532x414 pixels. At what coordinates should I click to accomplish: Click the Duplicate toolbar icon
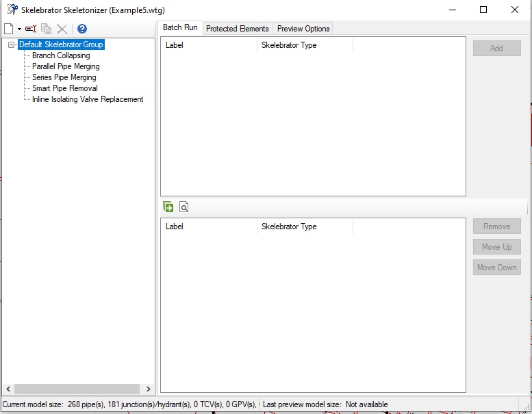pyautogui.click(x=46, y=29)
